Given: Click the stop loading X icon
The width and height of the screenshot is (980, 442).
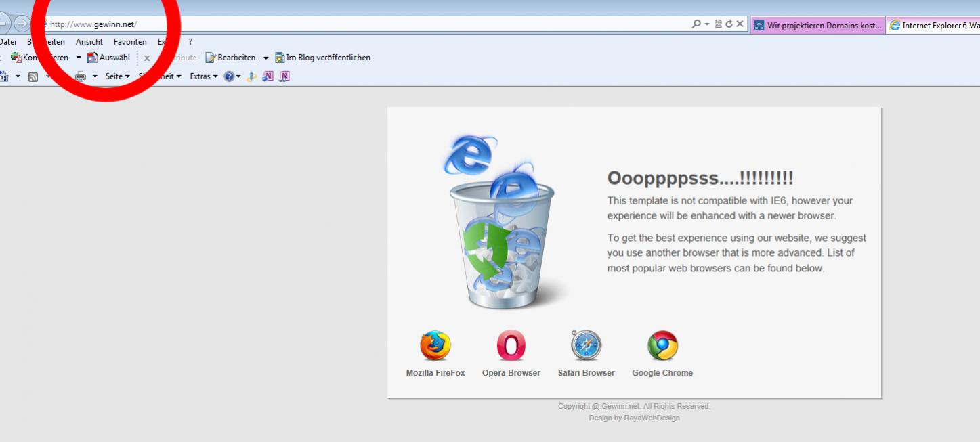Looking at the screenshot, I should [740, 24].
